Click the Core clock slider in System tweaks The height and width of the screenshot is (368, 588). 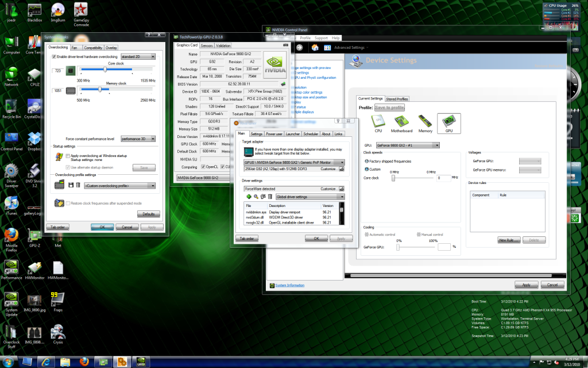(x=105, y=70)
